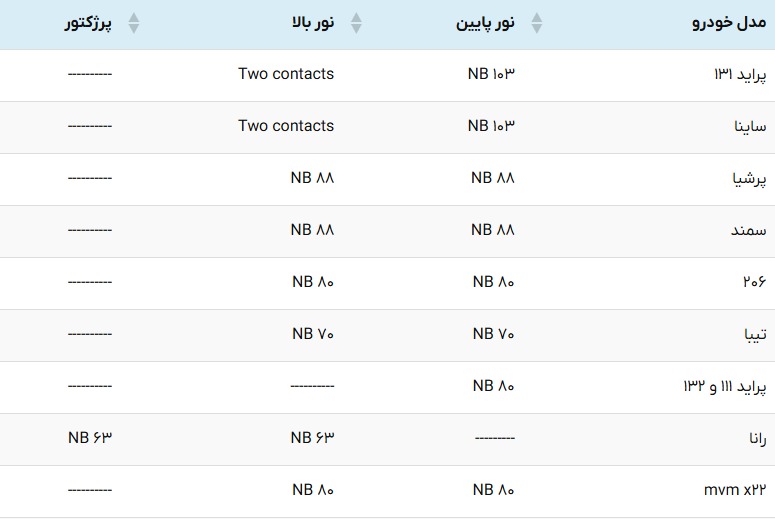
Task: Sort by the نور بالا column arrows
Action: tap(356, 23)
